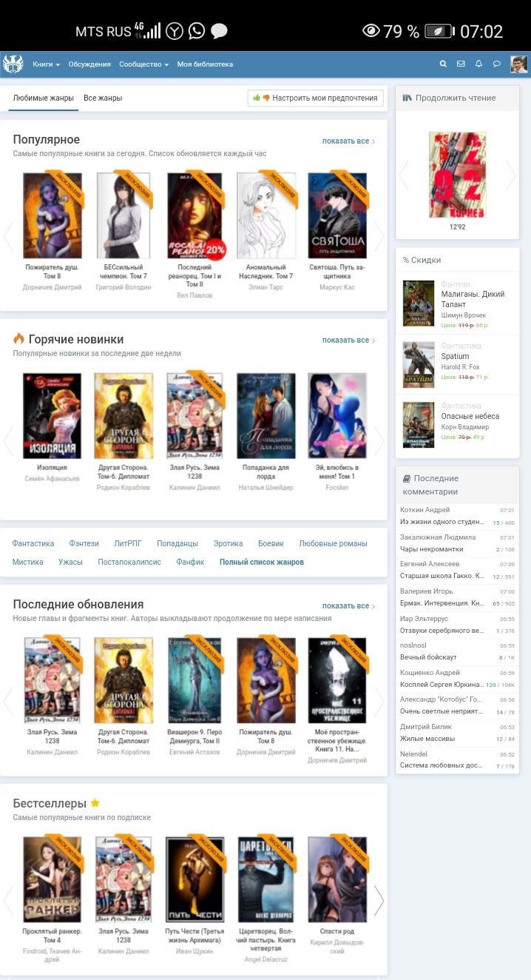Expand the Сообщество dropdown menu
531x980 pixels.
(x=143, y=64)
